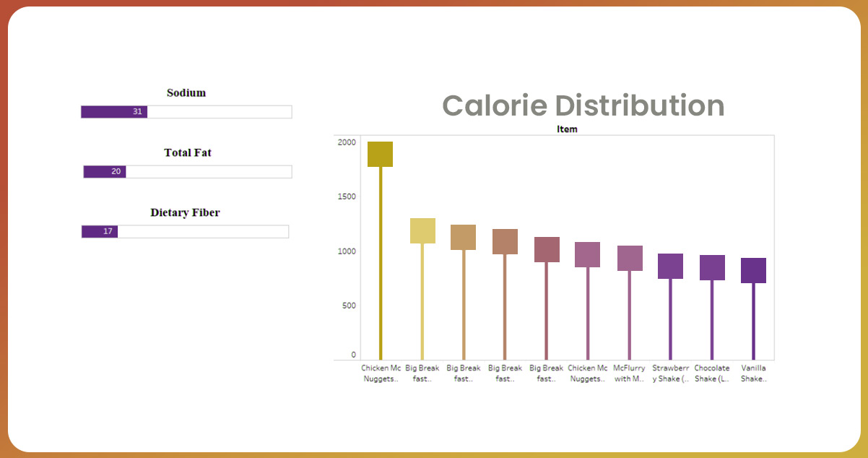This screenshot has height=458, width=868.
Task: Select the Total Fat bar showing 20
Action: click(x=105, y=172)
